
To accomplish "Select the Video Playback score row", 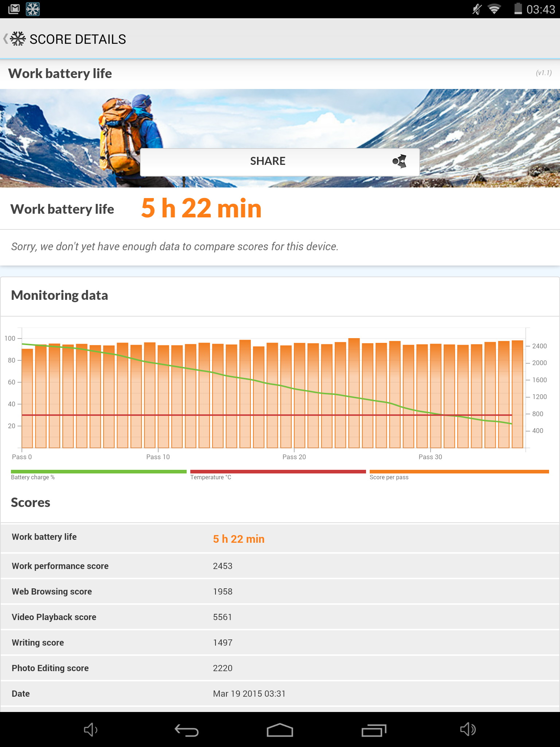I will (x=280, y=617).
